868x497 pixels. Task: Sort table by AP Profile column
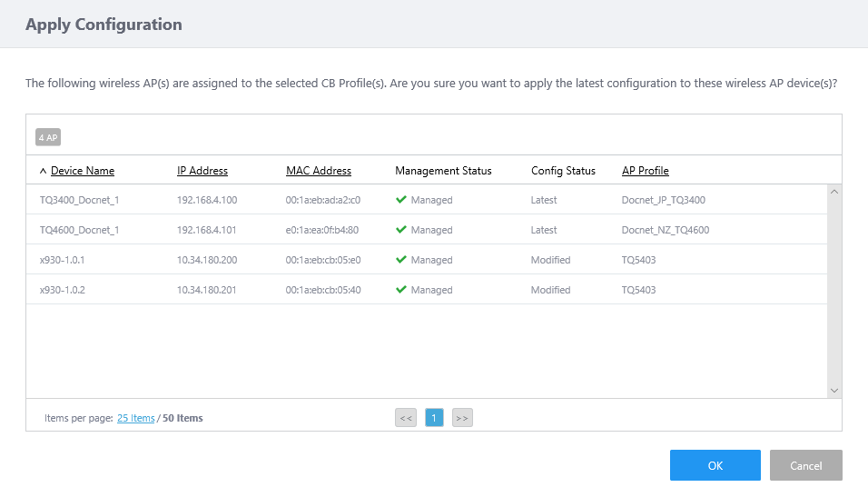[646, 171]
